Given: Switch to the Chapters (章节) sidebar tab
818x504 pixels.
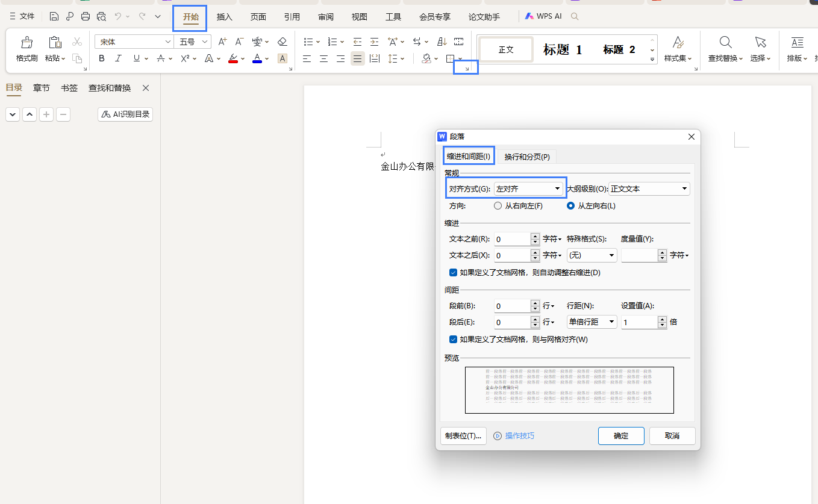Looking at the screenshot, I should click(x=42, y=88).
